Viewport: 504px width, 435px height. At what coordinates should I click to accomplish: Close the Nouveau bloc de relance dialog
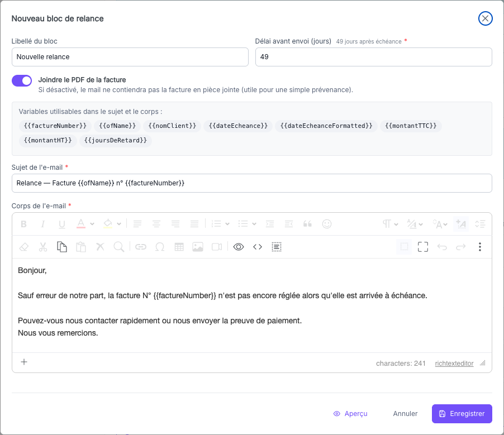pyautogui.click(x=485, y=18)
